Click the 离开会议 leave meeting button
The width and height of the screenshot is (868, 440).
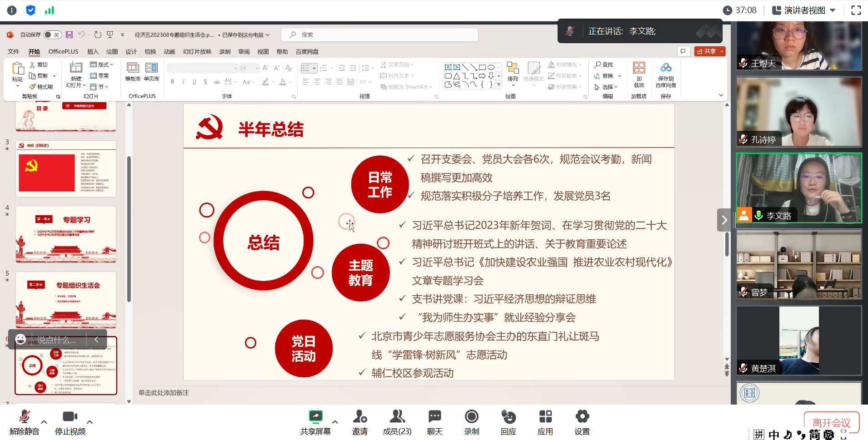click(831, 422)
